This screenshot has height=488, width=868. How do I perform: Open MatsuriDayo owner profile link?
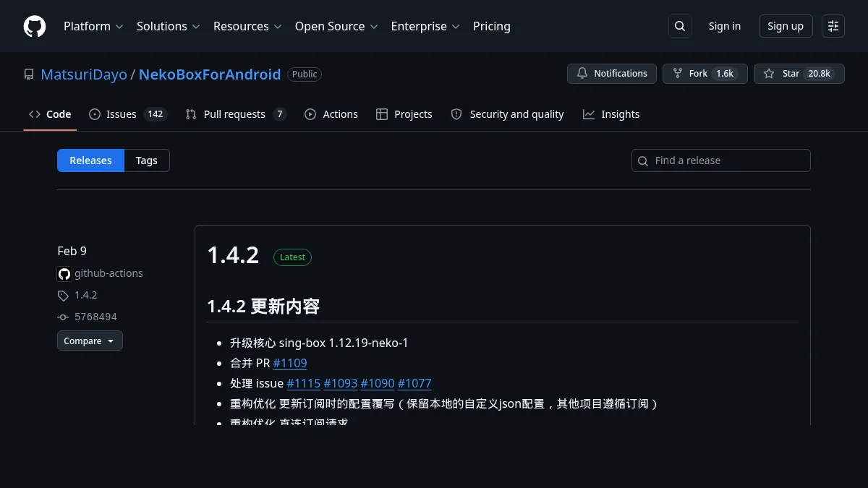pos(84,74)
